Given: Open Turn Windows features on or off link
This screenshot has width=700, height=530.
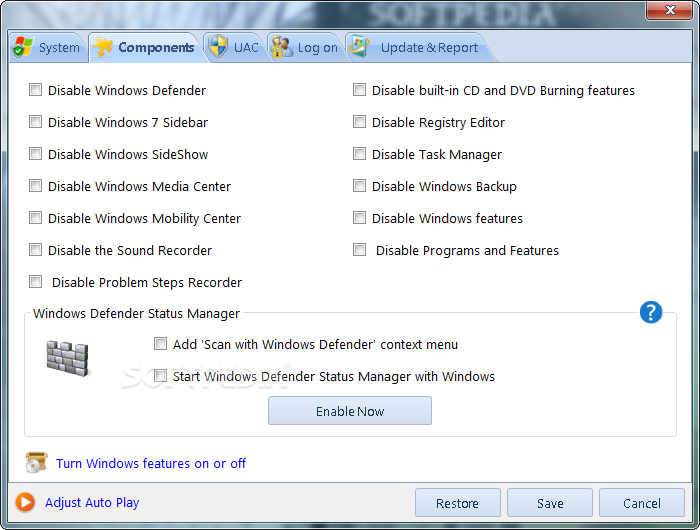Looking at the screenshot, I should (x=151, y=463).
